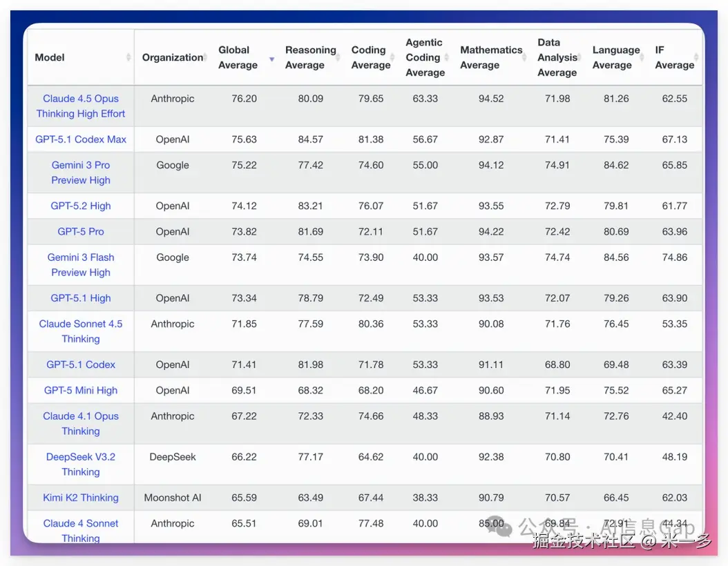This screenshot has height=566, width=728.
Task: Open the GPT-5 Pro model link
Action: 81,231
